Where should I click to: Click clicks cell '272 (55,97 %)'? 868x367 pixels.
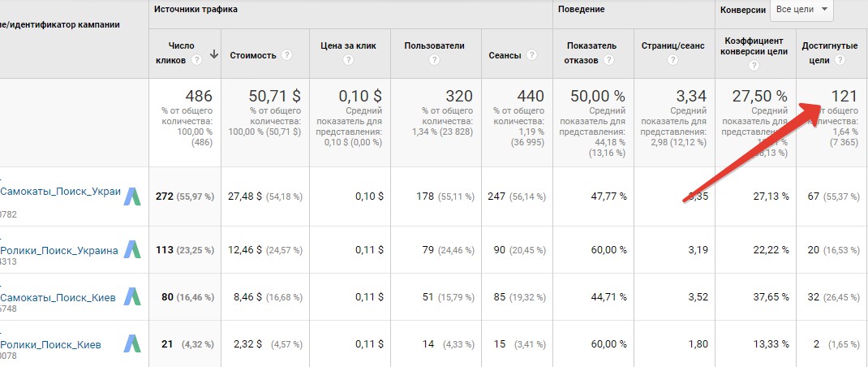(x=185, y=196)
